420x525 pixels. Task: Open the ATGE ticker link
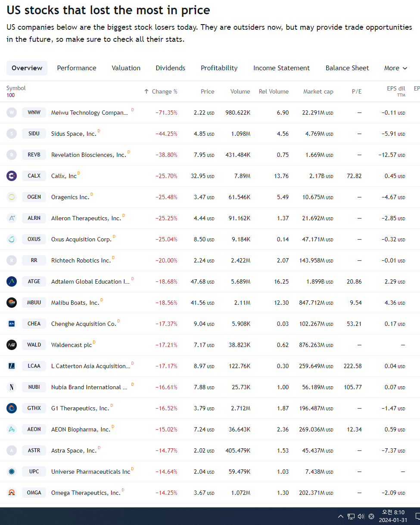[34, 281]
